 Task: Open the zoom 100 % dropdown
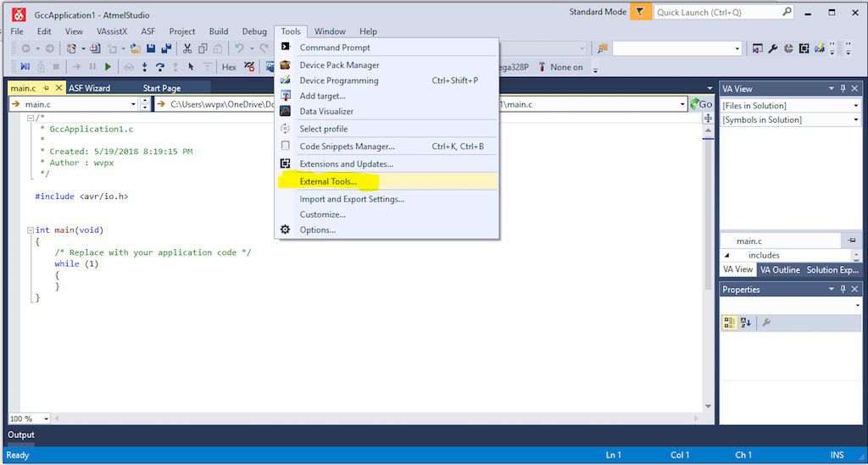coord(46,419)
